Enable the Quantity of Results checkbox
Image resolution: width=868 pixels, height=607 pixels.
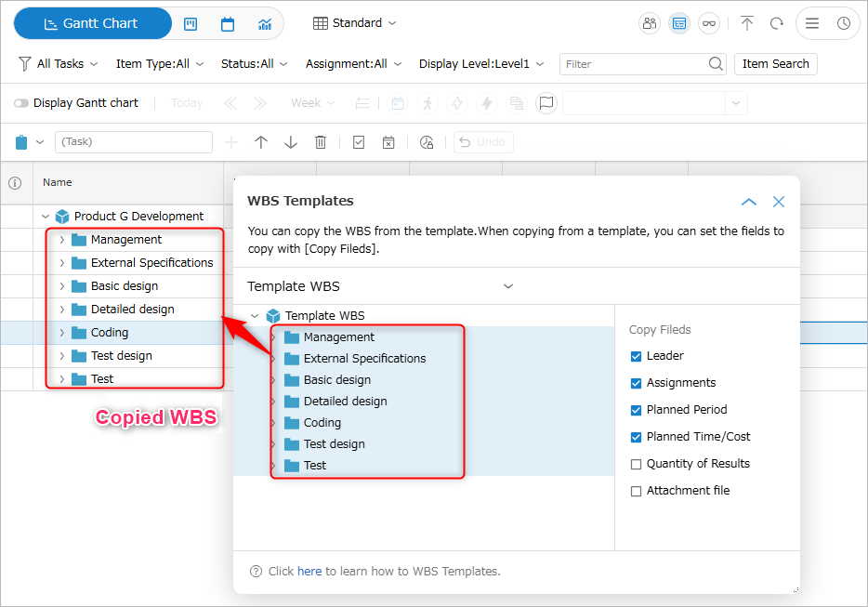tap(636, 464)
